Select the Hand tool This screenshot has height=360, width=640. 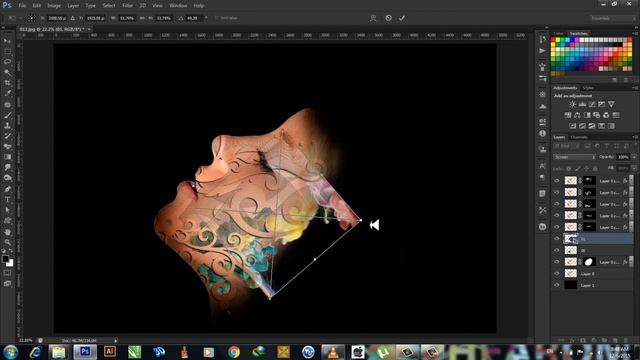click(7, 232)
